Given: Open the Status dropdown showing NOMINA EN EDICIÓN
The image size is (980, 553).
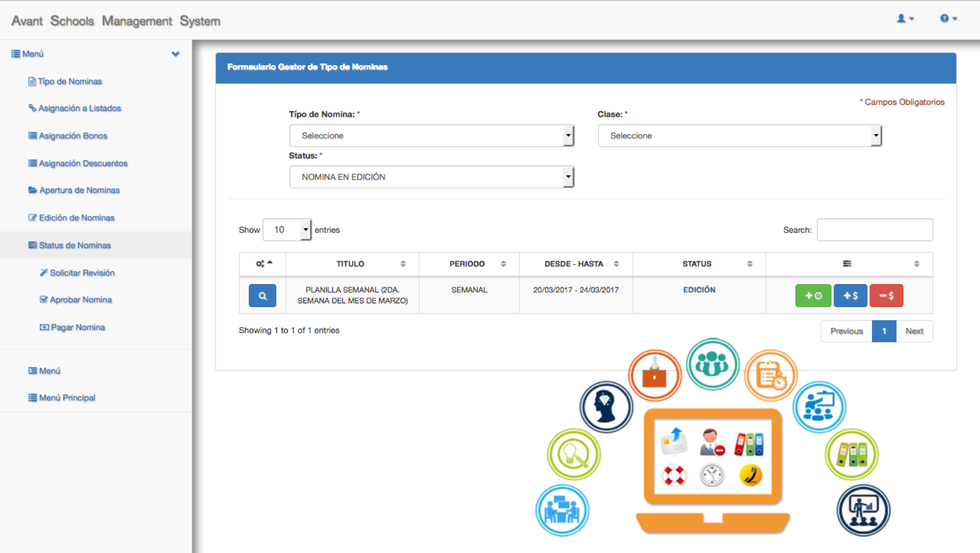Looking at the screenshot, I should point(431,177).
